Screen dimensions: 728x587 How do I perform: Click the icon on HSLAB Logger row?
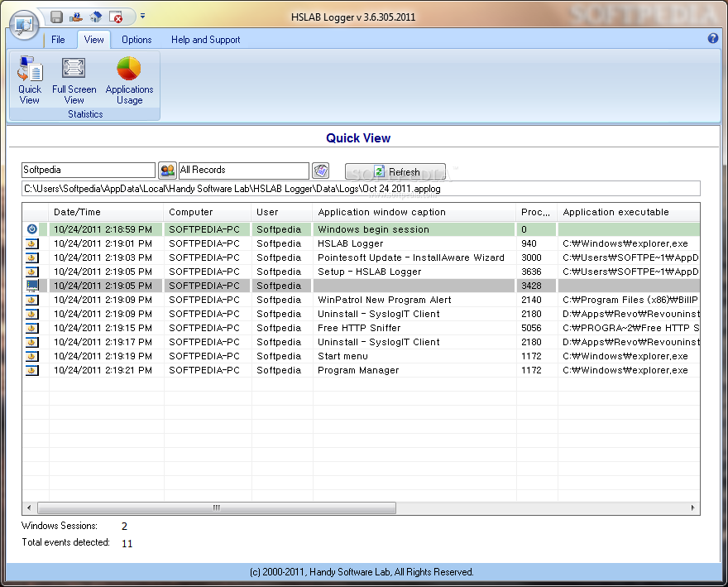[x=32, y=243]
